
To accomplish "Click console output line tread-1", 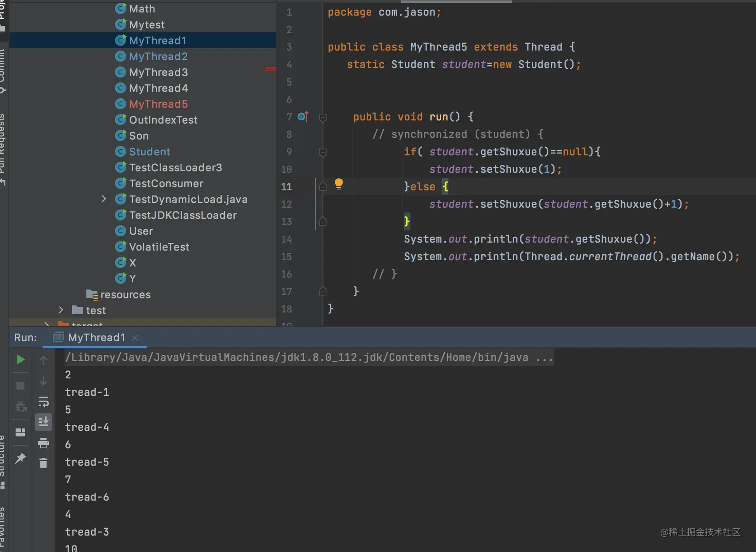I will [87, 392].
